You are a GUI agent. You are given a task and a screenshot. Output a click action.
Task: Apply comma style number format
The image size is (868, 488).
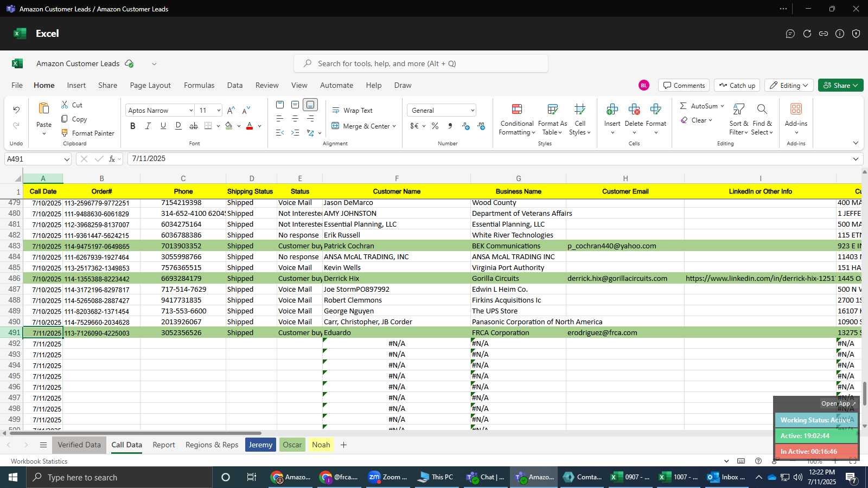tap(450, 126)
